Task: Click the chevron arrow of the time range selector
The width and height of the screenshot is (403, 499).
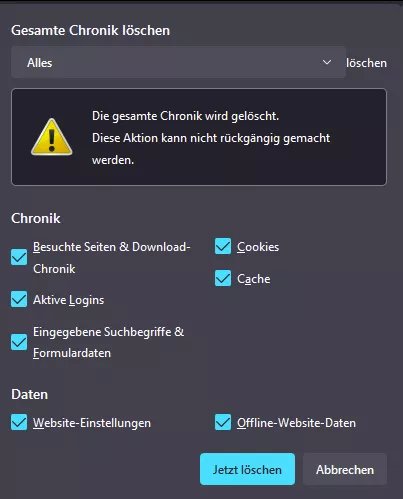Action: (x=327, y=62)
